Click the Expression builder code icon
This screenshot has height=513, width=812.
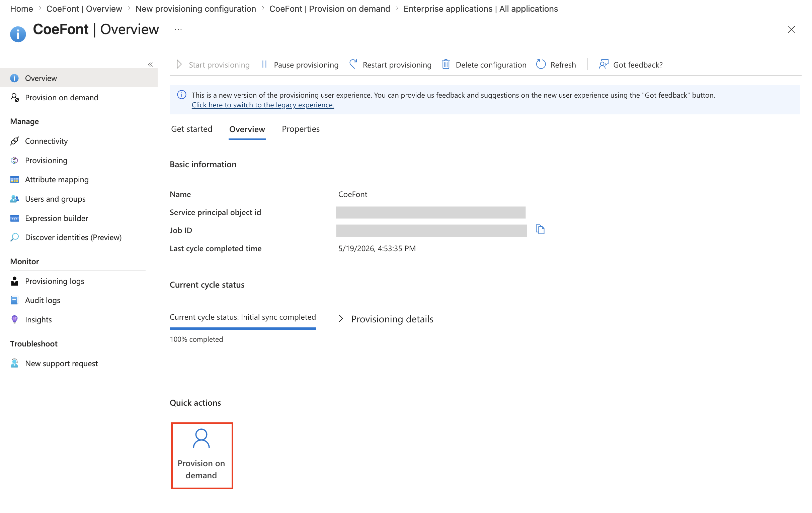coord(14,218)
